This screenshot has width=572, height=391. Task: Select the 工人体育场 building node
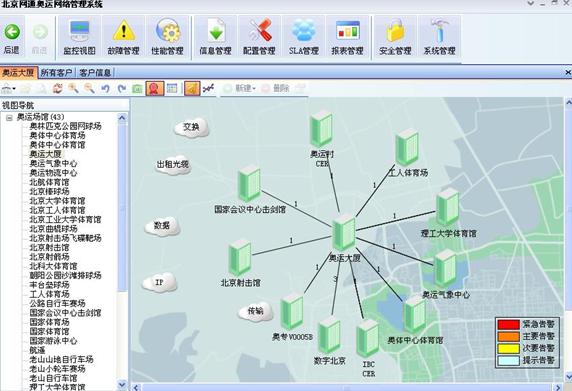[x=407, y=147]
